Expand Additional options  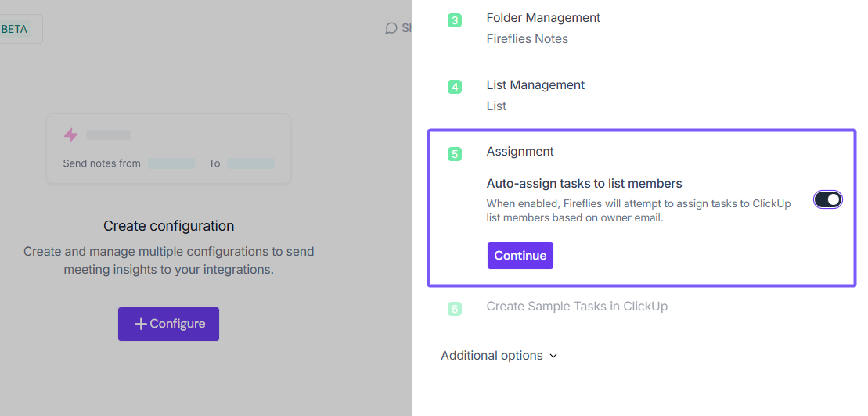(x=499, y=356)
